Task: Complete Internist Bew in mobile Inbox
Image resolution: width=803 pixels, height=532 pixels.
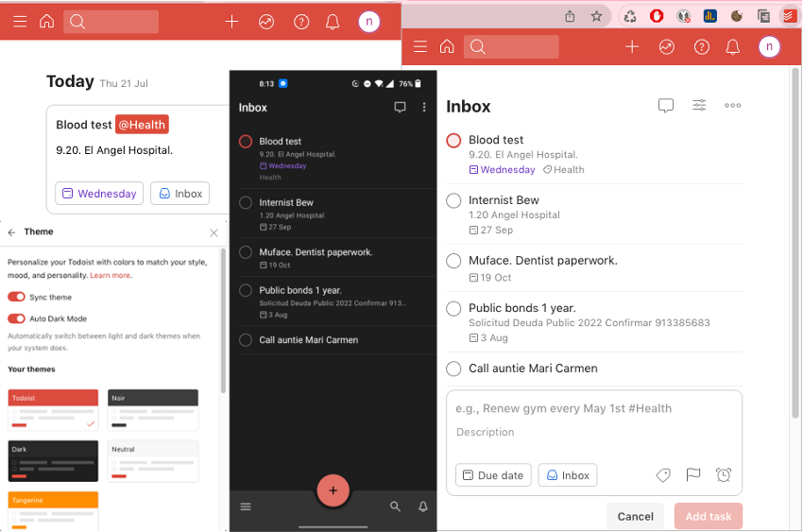Action: tap(246, 203)
